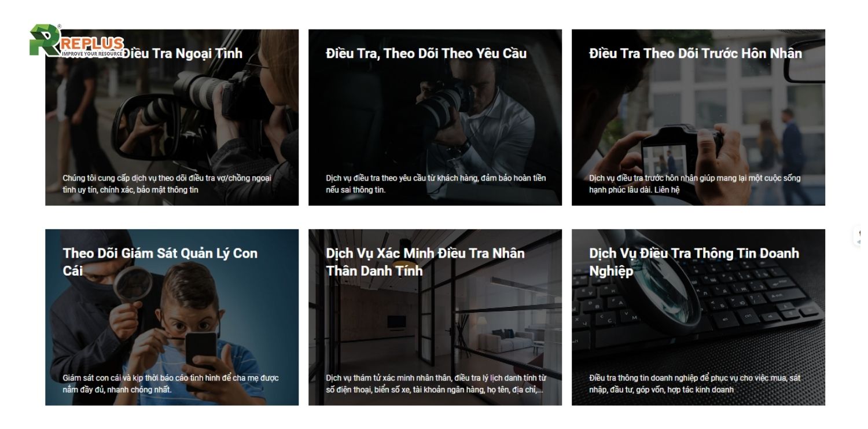Click description mentioning hoàn tiền nếu sai thông tin
The height and width of the screenshot is (429, 868).
436,184
